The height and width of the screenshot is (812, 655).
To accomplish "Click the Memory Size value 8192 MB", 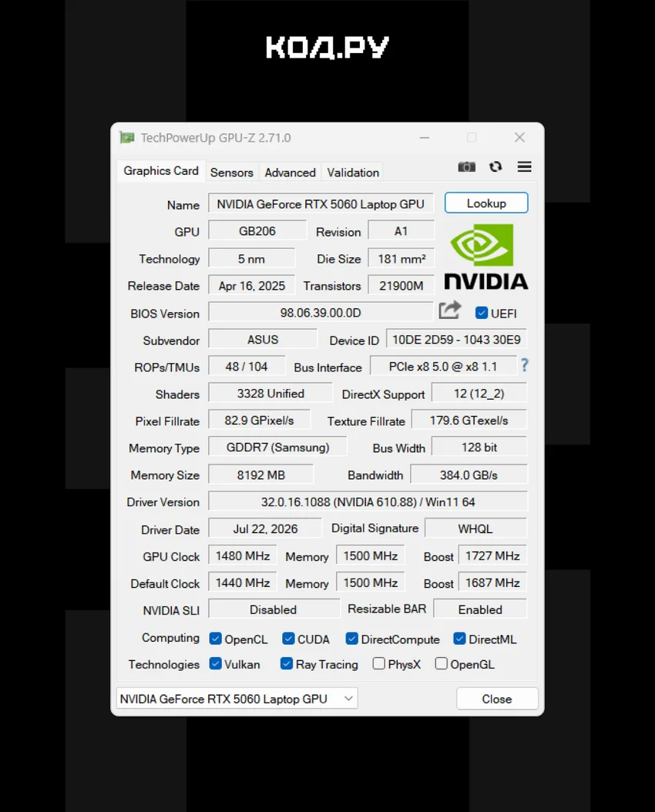I will [x=261, y=475].
